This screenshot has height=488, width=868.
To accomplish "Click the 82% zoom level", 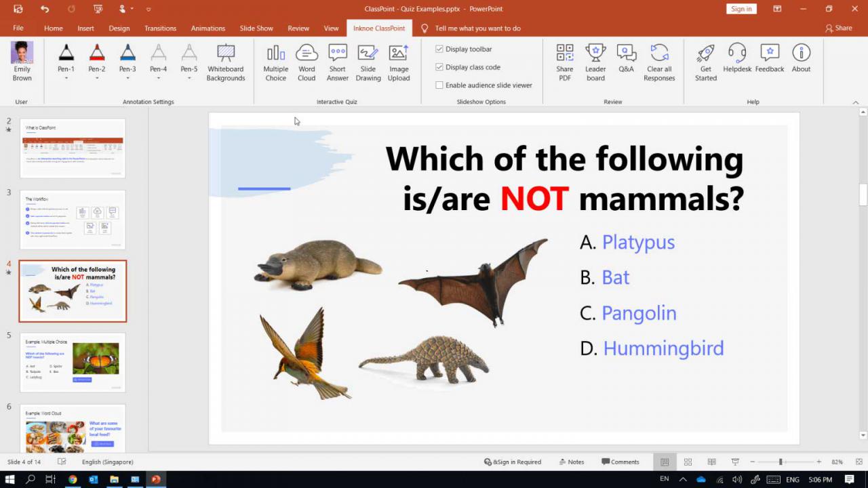I will coord(837,462).
